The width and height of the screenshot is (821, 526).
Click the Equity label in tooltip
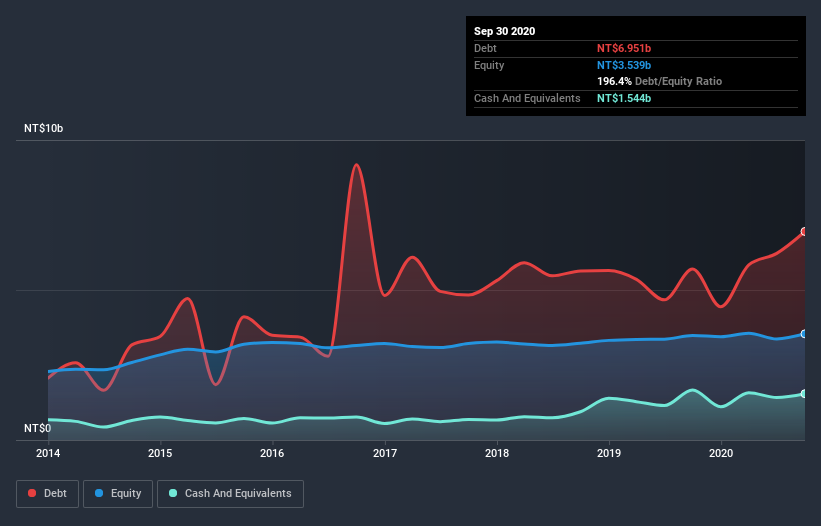489,65
